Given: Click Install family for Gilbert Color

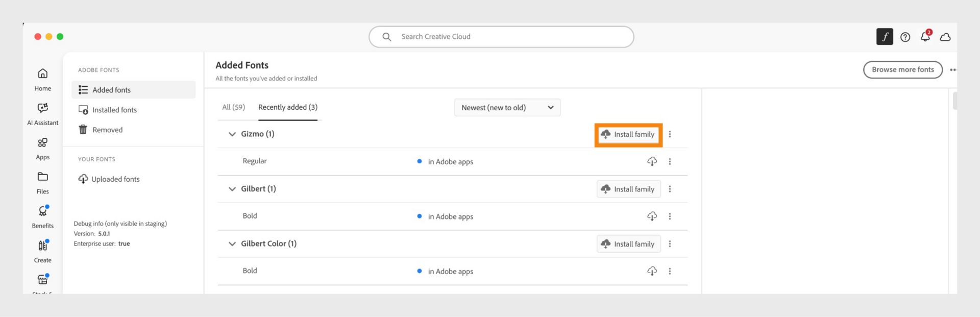Looking at the screenshot, I should coord(628,244).
